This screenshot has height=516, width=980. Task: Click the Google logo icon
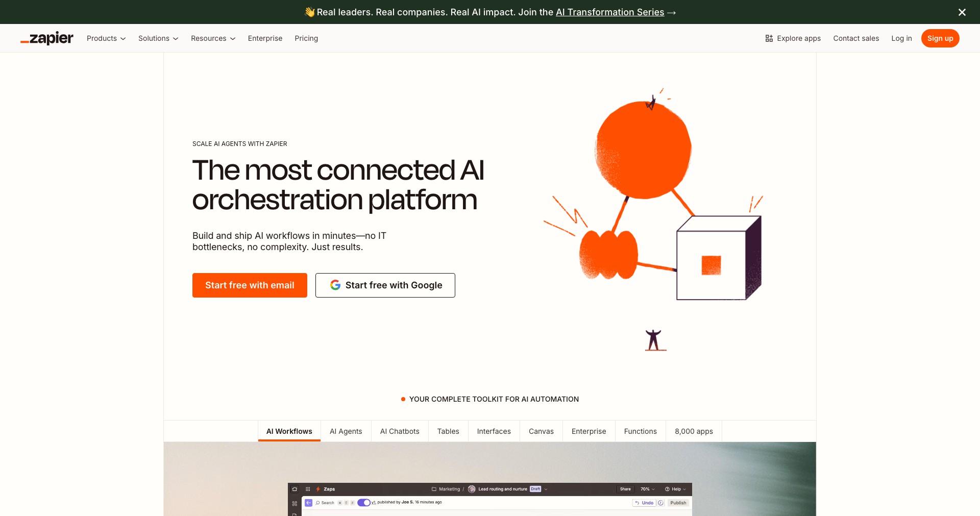pyautogui.click(x=335, y=285)
